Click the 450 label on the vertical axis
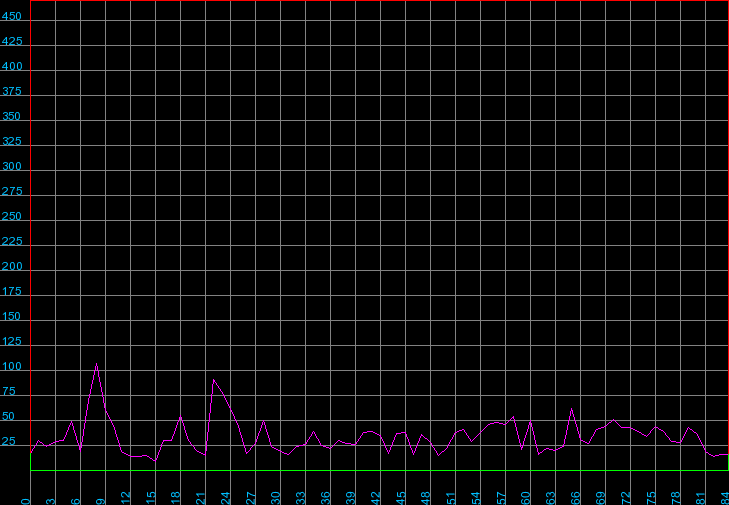729x505 pixels. click(x=12, y=16)
